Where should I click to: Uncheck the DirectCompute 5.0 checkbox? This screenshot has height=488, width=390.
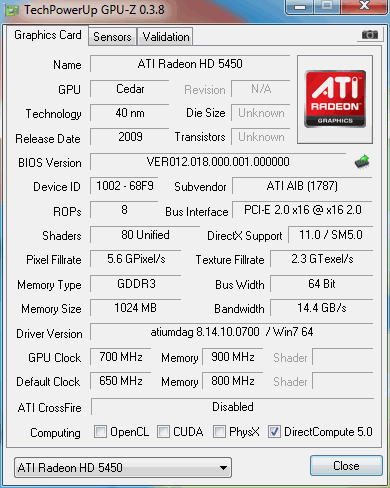[x=274, y=431]
